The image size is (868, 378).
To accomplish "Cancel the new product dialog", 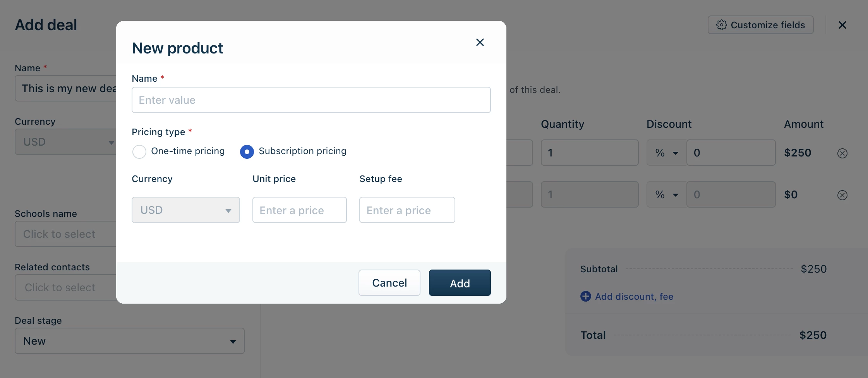I will click(389, 283).
